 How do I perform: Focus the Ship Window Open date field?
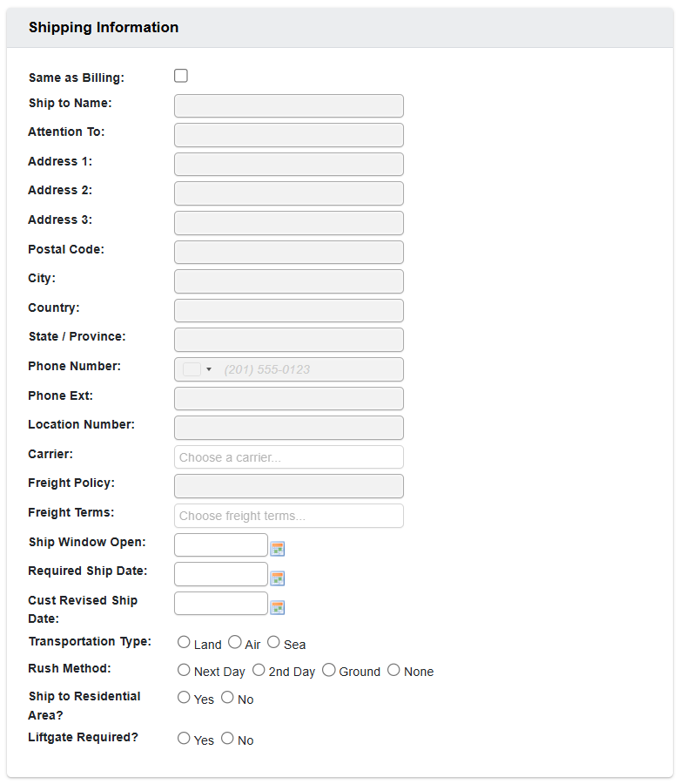click(x=220, y=544)
